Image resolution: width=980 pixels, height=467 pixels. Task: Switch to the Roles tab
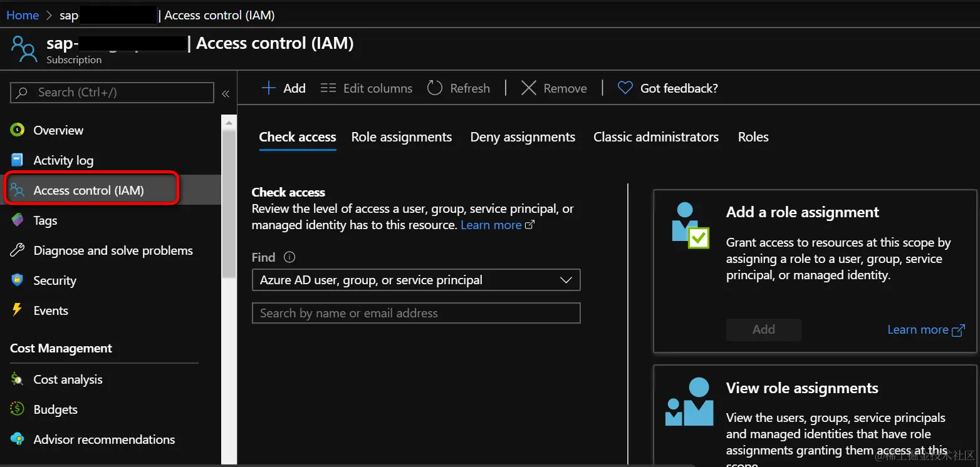point(753,137)
